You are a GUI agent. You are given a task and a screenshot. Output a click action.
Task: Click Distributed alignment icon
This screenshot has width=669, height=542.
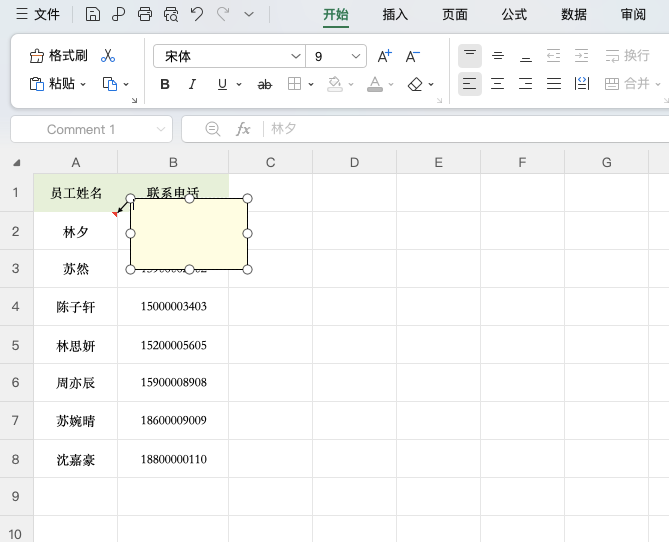tap(582, 84)
